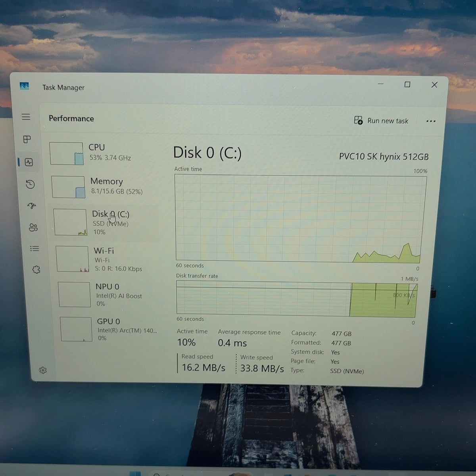
Task: Click Run new task
Action: [x=381, y=121]
